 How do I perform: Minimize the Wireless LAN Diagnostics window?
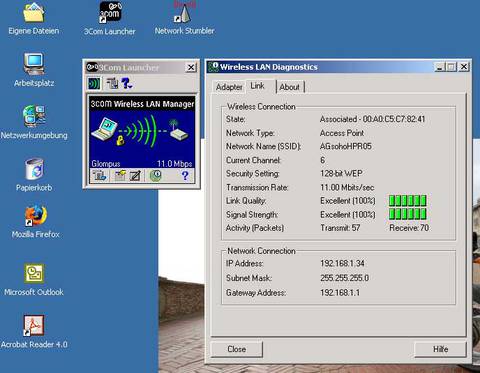tap(440, 67)
